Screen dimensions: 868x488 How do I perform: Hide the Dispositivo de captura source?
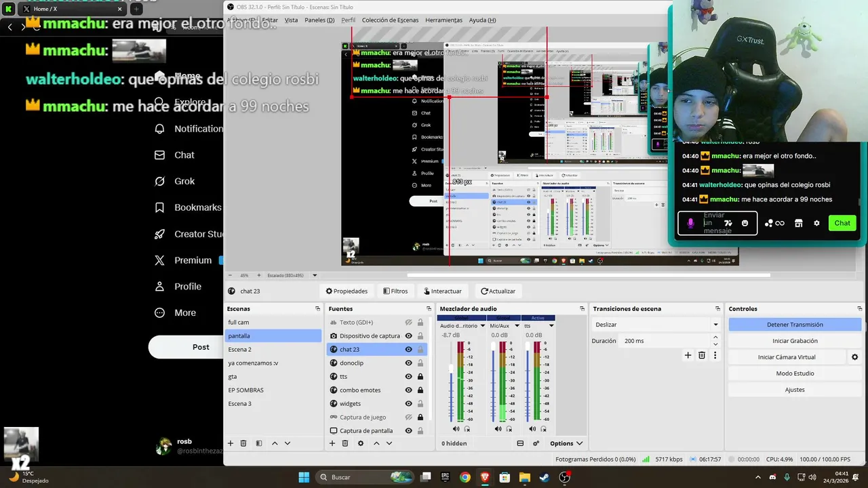pos(409,336)
